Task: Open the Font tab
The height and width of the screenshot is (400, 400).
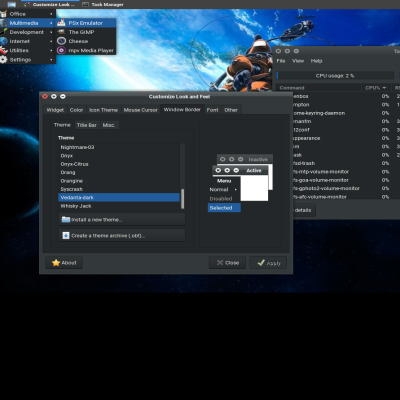Action: tap(212, 110)
